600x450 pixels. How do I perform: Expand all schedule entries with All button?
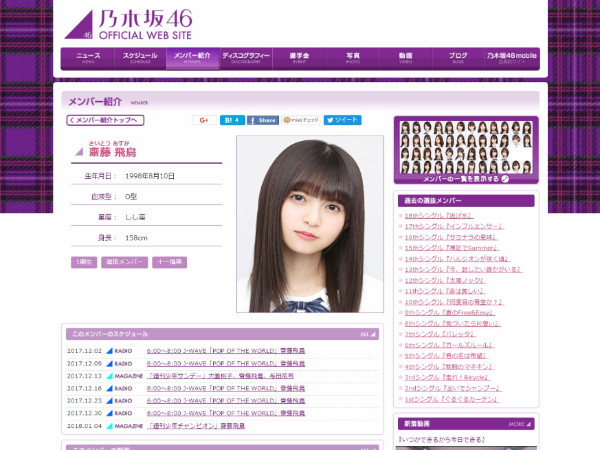pos(368,334)
